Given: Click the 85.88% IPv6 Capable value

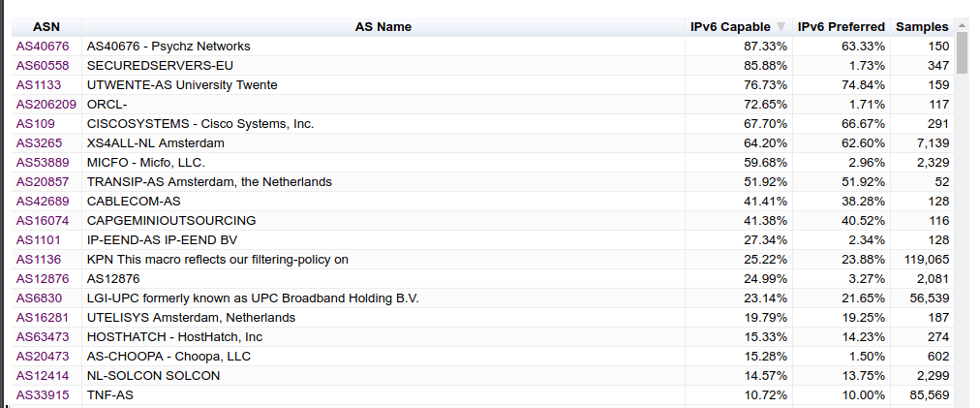Looking at the screenshot, I should coord(765,66).
